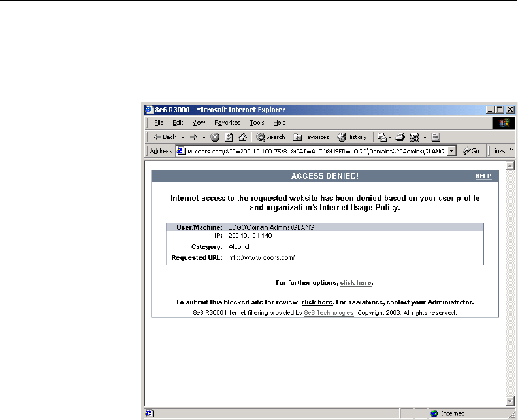
Task: Click the Internet zone globe icon in status bar
Action: 434,413
